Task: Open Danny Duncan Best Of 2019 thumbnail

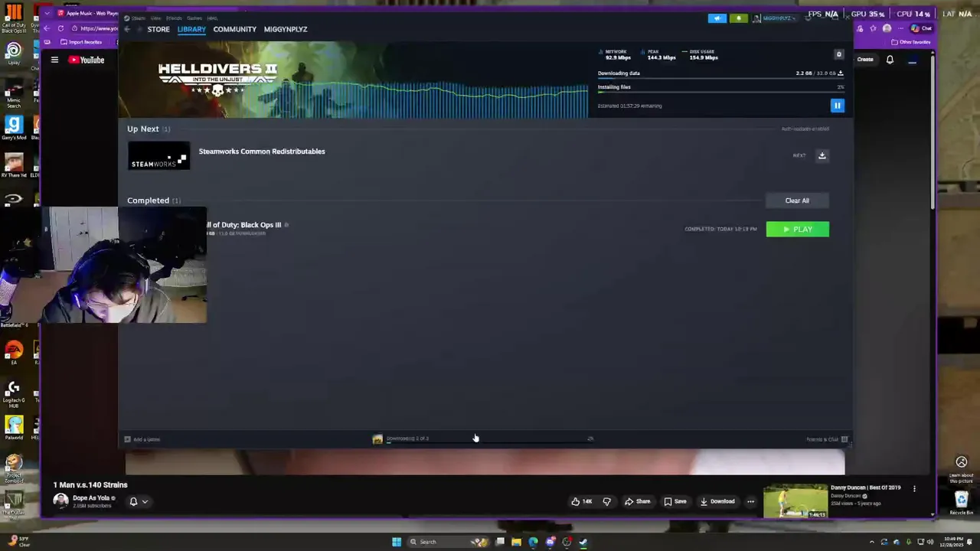Action: point(795,502)
